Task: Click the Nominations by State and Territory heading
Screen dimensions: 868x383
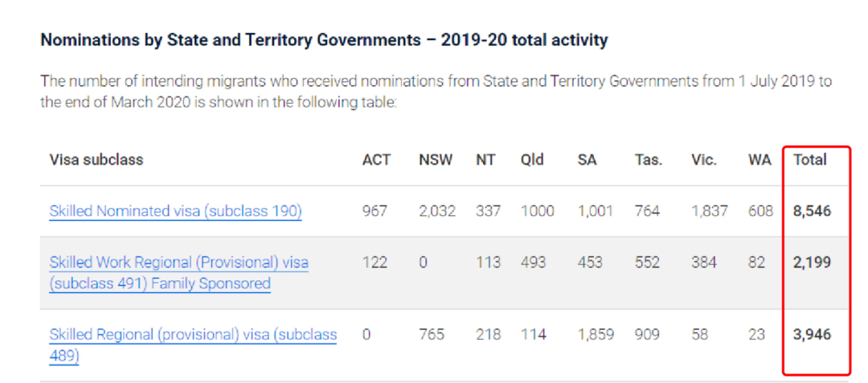Action: (325, 40)
